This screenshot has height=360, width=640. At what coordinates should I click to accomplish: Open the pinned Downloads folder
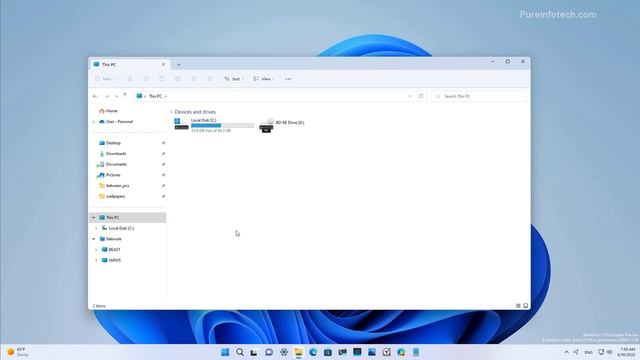pyautogui.click(x=116, y=153)
